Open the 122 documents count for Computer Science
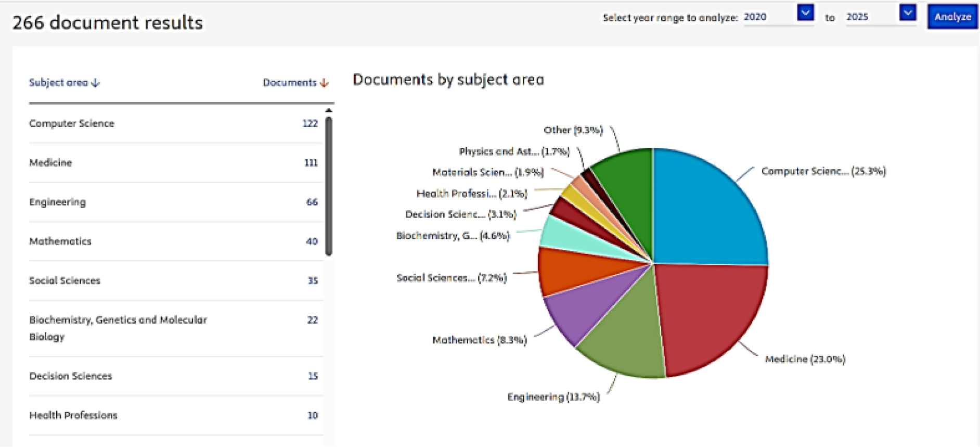The height and width of the screenshot is (447, 980). pos(310,123)
